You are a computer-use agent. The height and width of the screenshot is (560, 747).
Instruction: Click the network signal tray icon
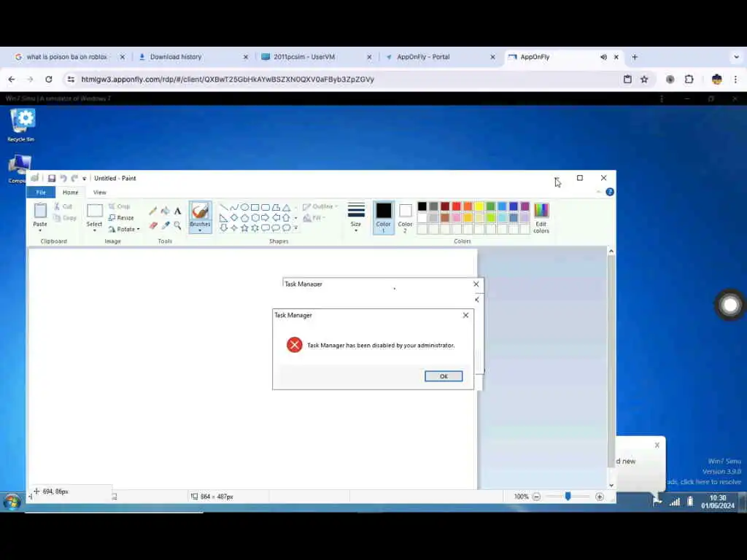tap(675, 501)
